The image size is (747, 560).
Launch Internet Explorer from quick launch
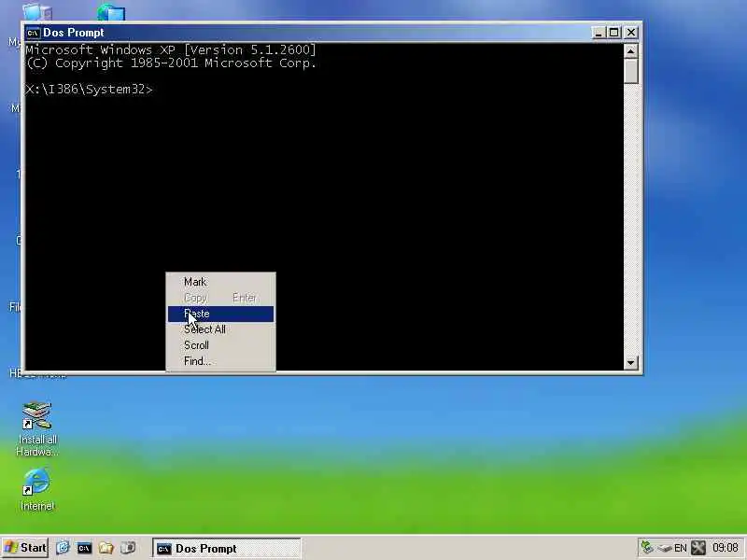[x=63, y=548]
